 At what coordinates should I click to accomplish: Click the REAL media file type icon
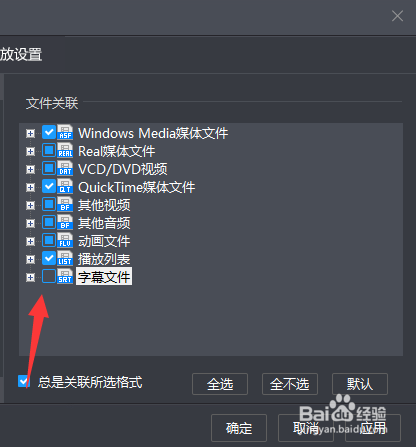[x=65, y=150]
